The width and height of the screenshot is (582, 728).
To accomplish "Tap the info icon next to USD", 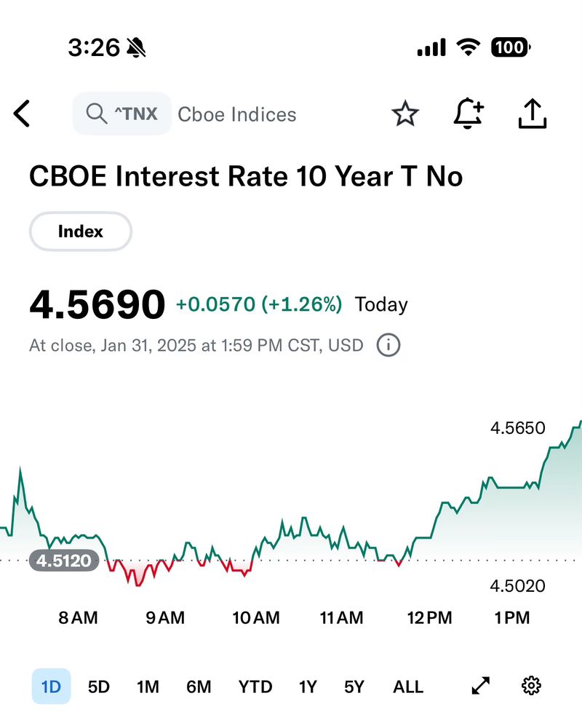I will coord(388,345).
